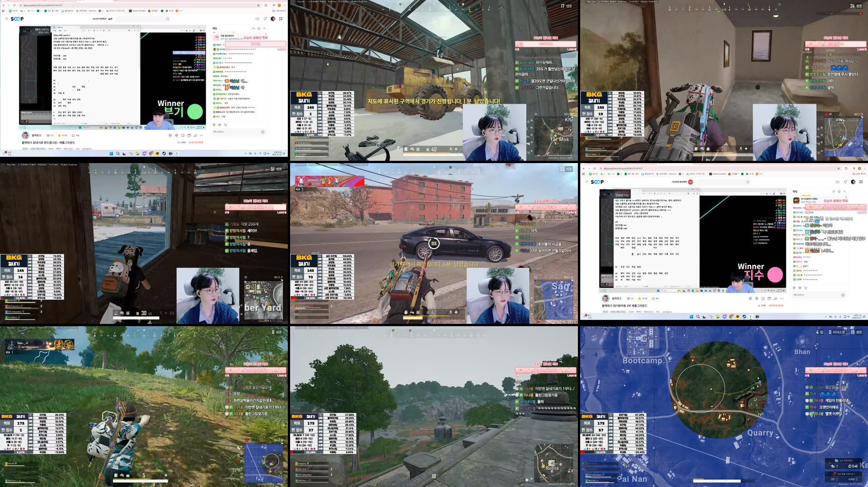
Task: Click the browser back navigation button
Action: [x=4, y=5]
